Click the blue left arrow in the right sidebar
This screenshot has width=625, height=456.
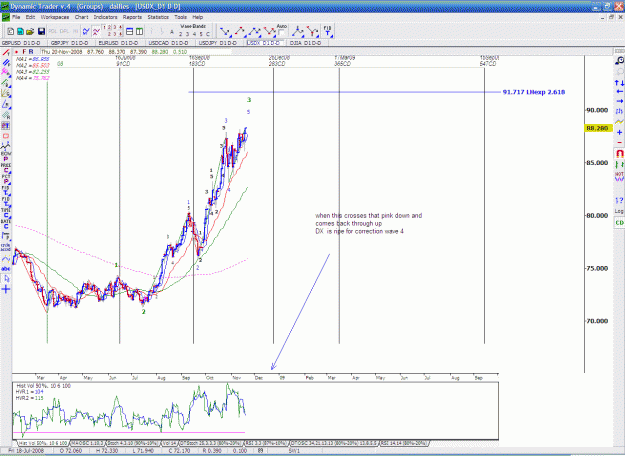619,92
